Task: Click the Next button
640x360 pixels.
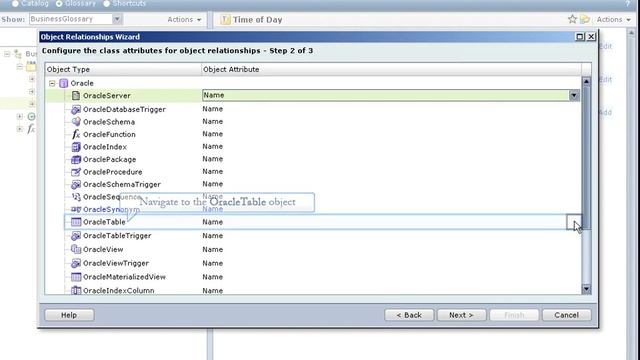Action: tap(461, 315)
